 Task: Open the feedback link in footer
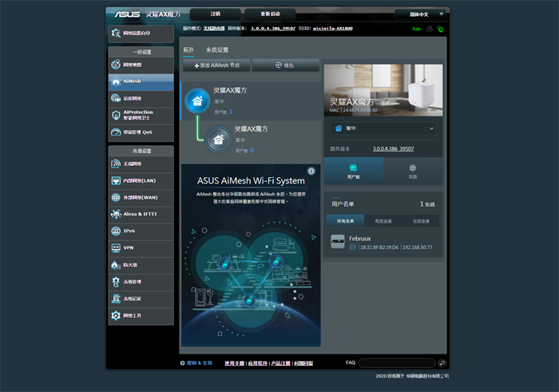tap(303, 363)
